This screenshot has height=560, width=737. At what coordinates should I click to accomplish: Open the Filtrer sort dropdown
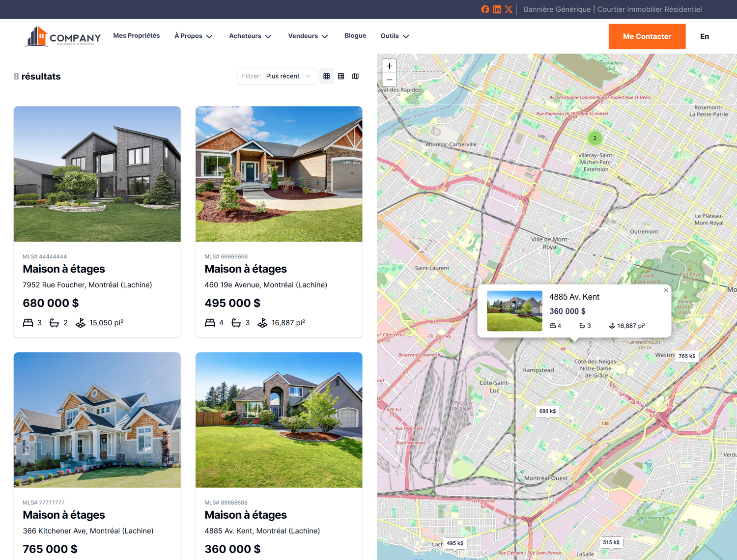coord(277,76)
